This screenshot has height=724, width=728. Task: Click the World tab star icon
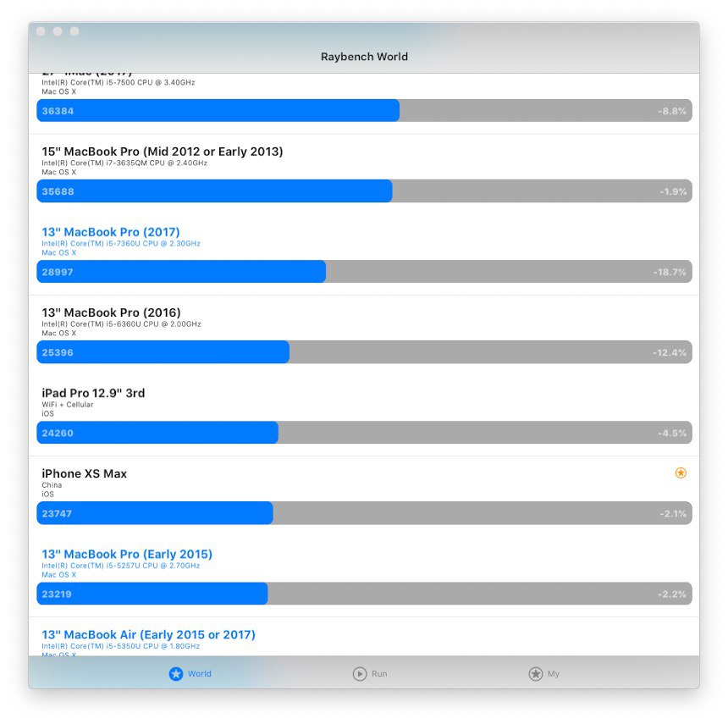click(x=176, y=673)
